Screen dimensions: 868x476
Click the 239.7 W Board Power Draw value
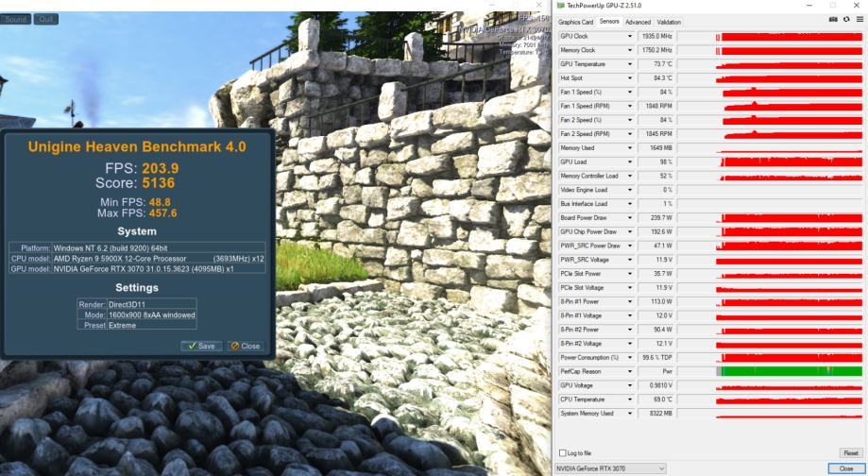(x=656, y=217)
